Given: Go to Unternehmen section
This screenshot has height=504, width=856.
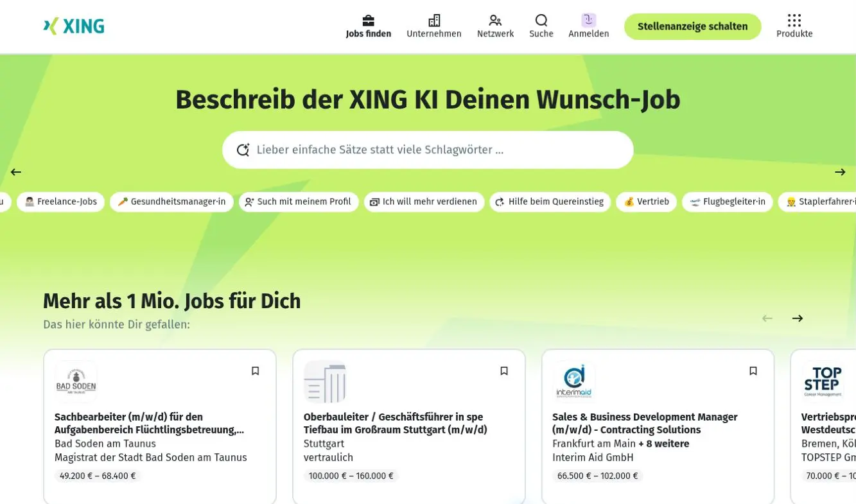Looking at the screenshot, I should coord(434,27).
